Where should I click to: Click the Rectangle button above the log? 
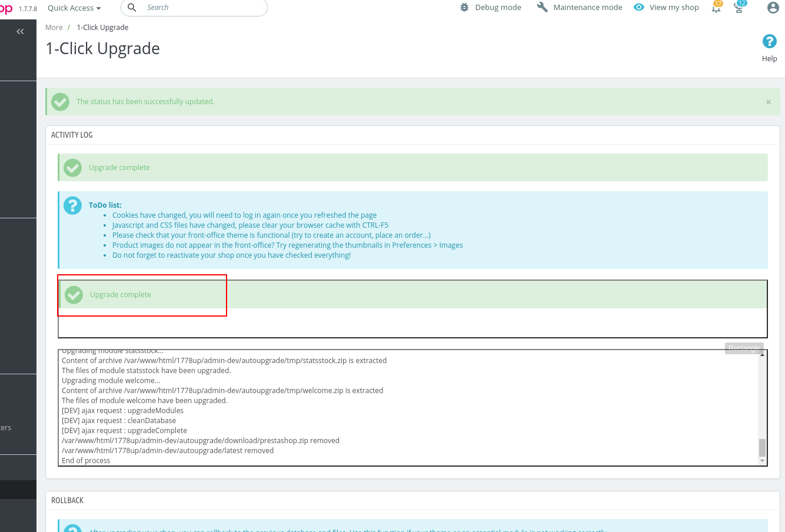pyautogui.click(x=744, y=348)
